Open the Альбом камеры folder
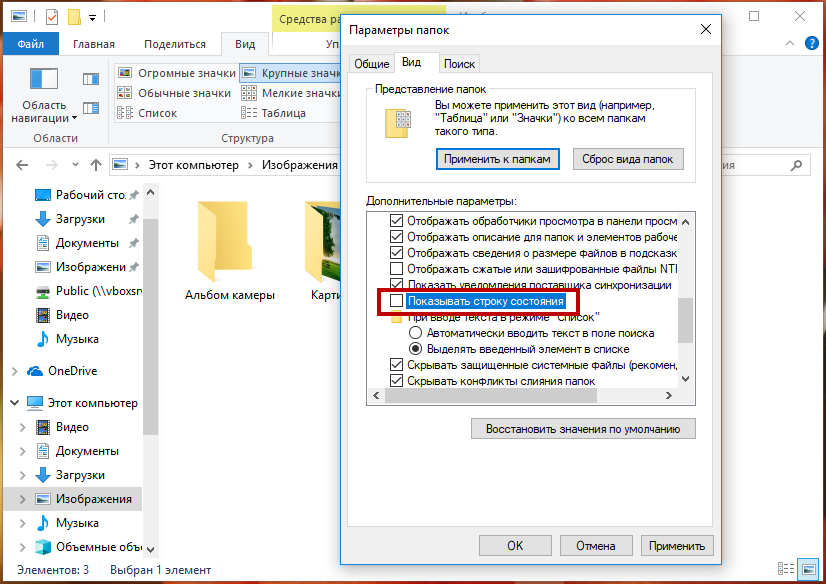Screen dimensions: 826x584 (230, 250)
